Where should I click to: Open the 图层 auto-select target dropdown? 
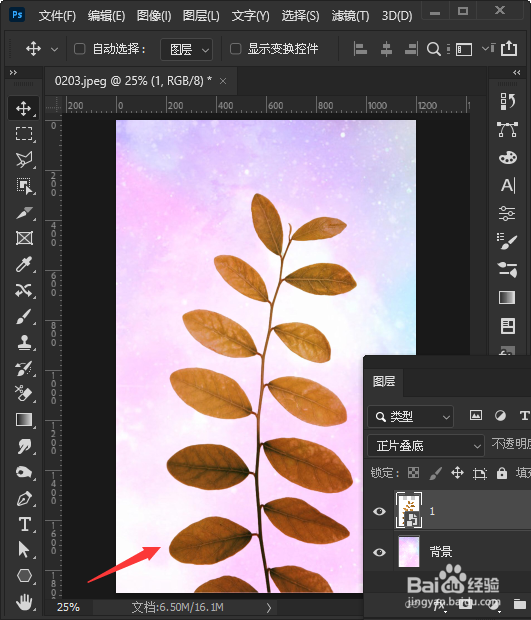point(187,49)
